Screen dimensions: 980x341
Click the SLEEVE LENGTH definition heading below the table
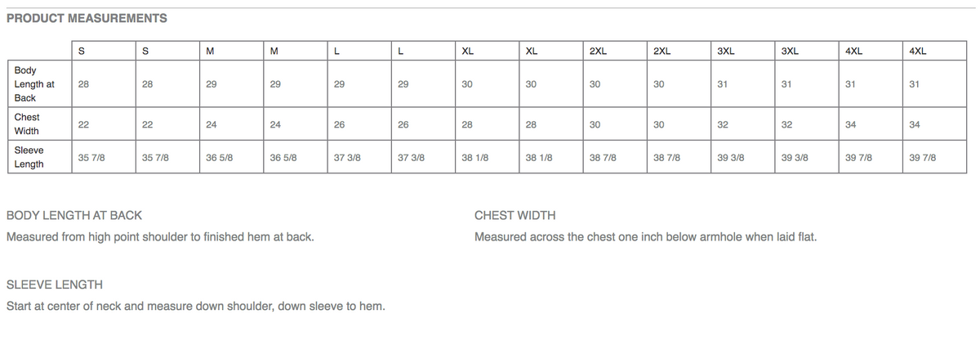point(55,285)
